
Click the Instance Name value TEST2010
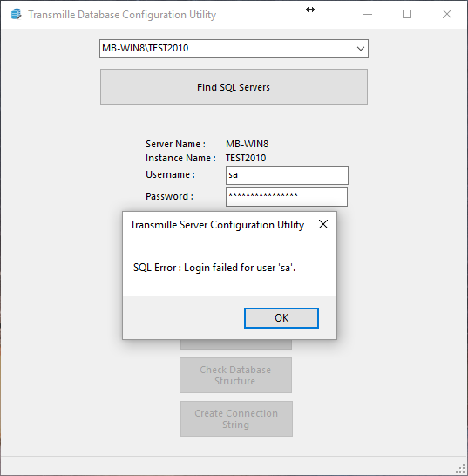(246, 158)
